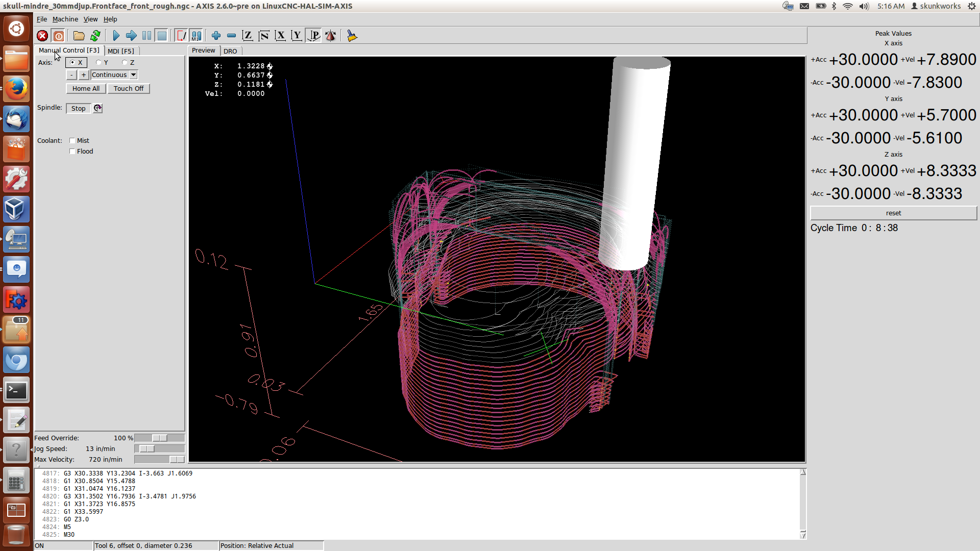Open a G-code file
Image resolution: width=980 pixels, height=551 pixels.
79,36
